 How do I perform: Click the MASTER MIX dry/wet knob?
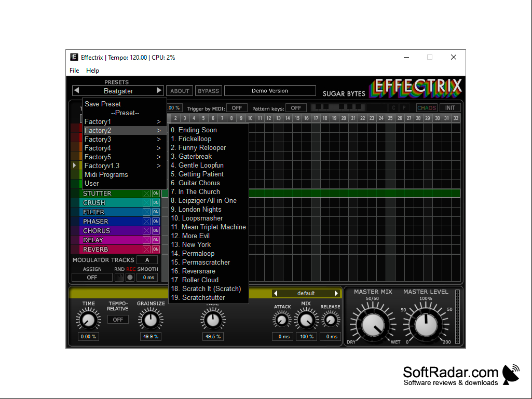[373, 324]
